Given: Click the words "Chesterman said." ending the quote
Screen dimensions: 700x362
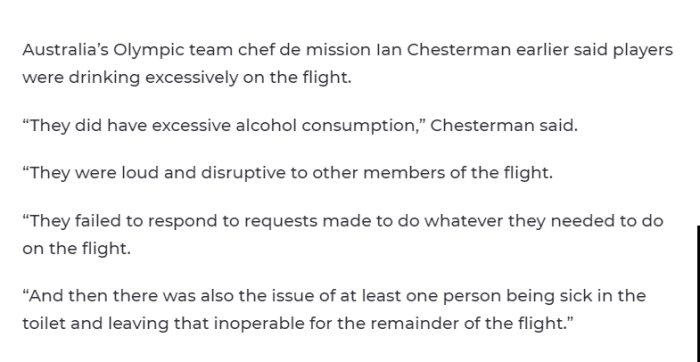Looking at the screenshot, I should point(504,126).
